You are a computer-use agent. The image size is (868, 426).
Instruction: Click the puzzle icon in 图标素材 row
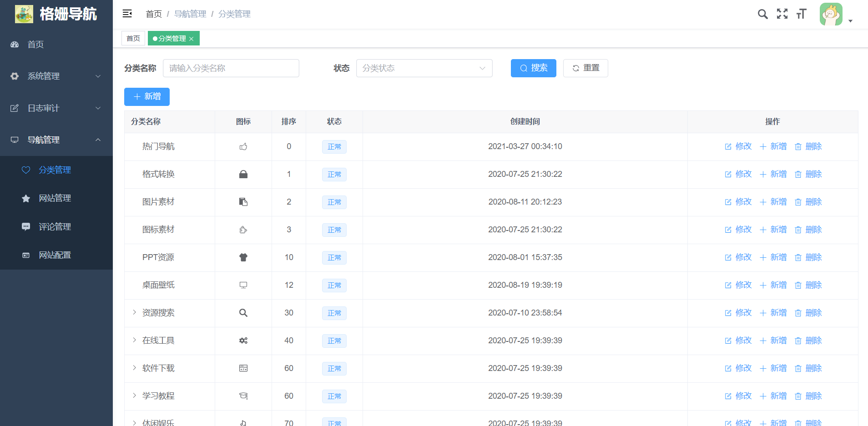click(243, 230)
